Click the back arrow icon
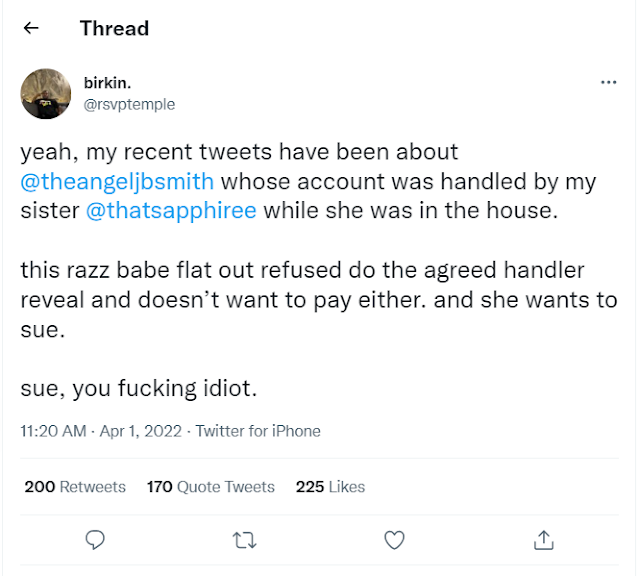Viewport: 640px width, 576px height. (x=31, y=28)
